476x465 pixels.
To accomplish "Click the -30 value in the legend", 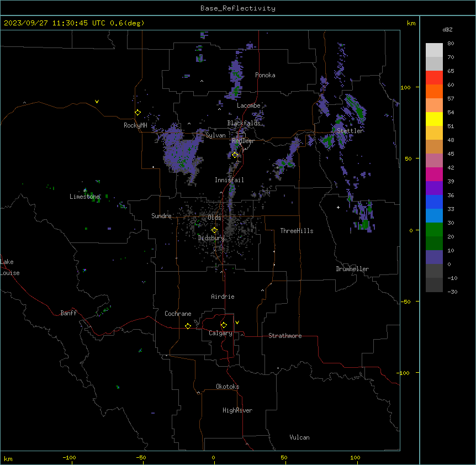I will [452, 292].
